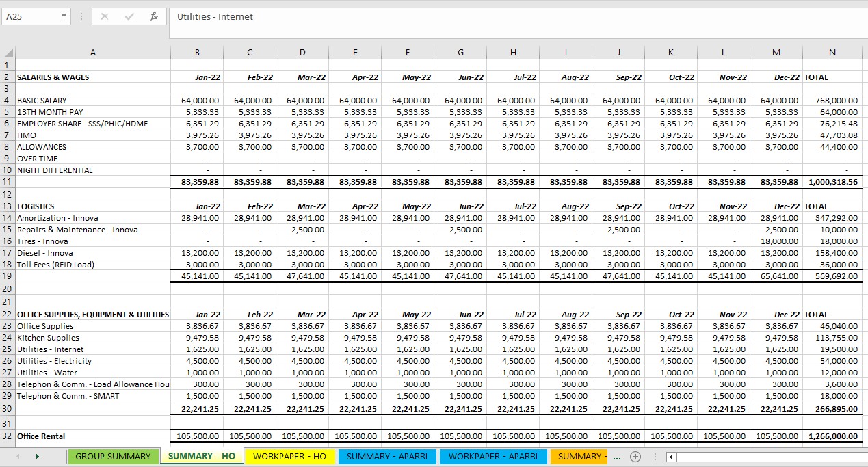Open the Name Box dropdown arrow
Viewport: 868px width, 467px height.
coord(64,16)
